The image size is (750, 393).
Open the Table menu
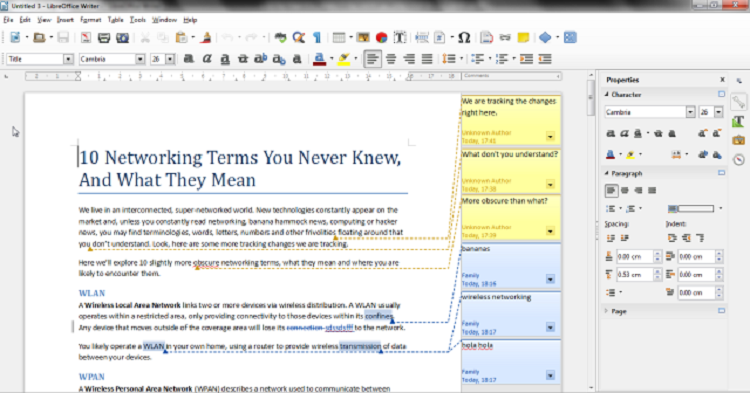coord(115,20)
